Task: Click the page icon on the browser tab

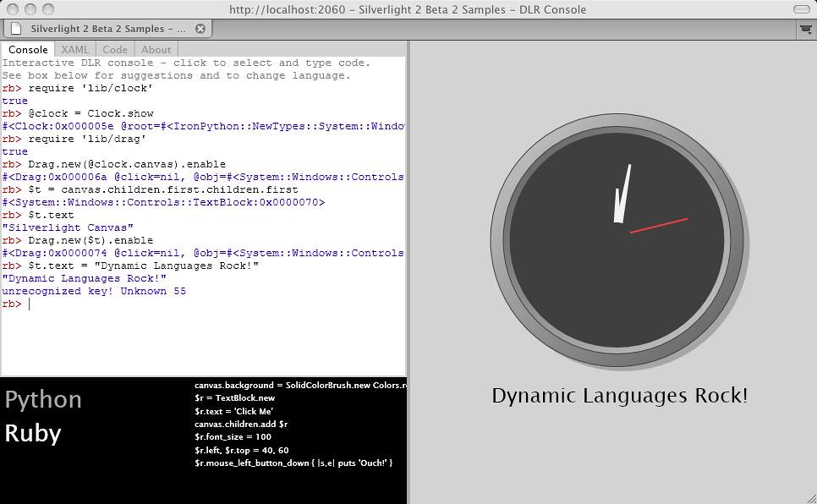Action: click(15, 28)
